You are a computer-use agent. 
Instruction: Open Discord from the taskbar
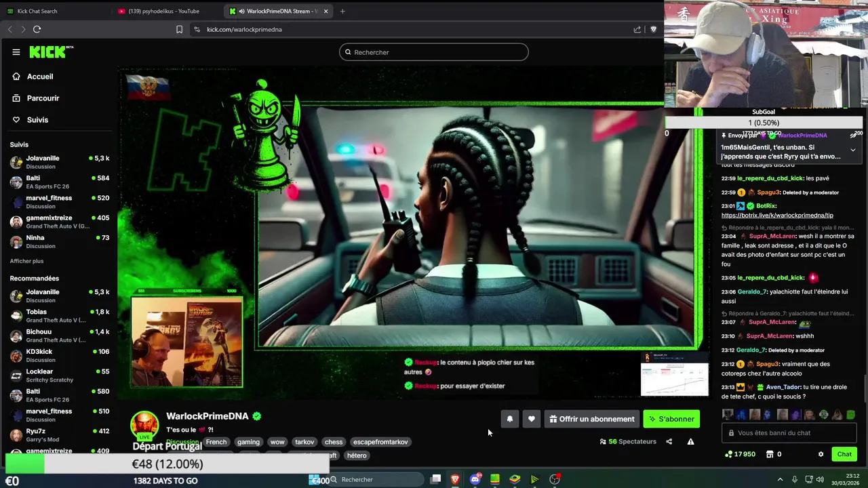point(475,479)
